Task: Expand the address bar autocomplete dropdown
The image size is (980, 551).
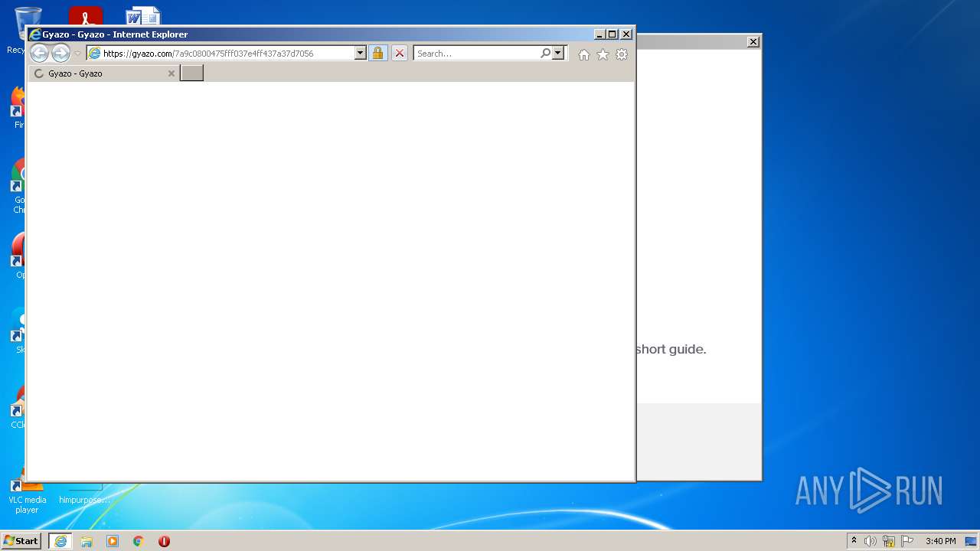Action: click(x=360, y=54)
